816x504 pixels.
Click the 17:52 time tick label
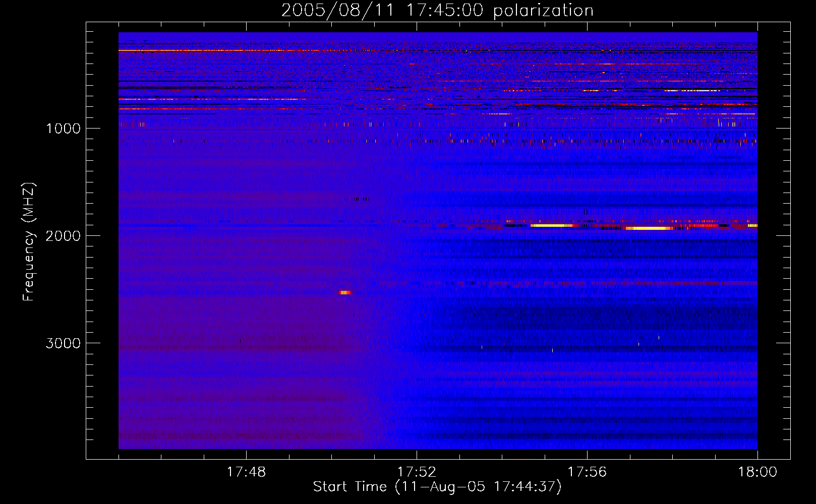(x=417, y=472)
